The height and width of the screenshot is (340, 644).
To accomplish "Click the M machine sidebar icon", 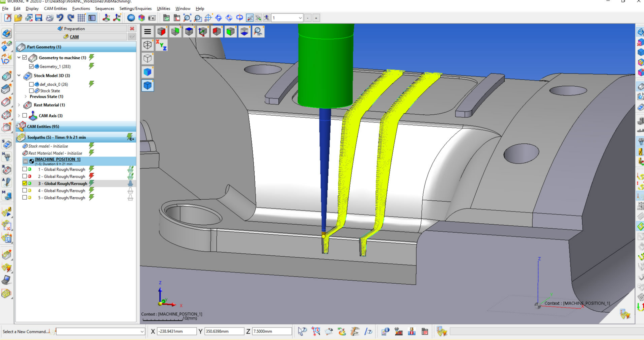I will [x=6, y=195].
